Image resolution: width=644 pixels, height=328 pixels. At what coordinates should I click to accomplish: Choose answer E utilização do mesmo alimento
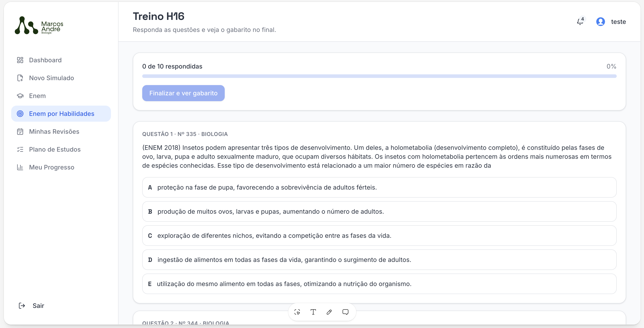click(379, 284)
